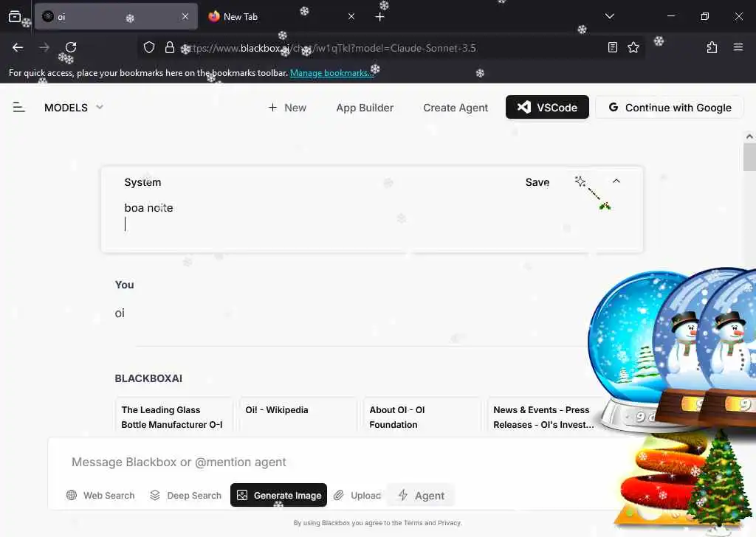Save the System prompt
Image resolution: width=756 pixels, height=537 pixels.
click(x=537, y=182)
